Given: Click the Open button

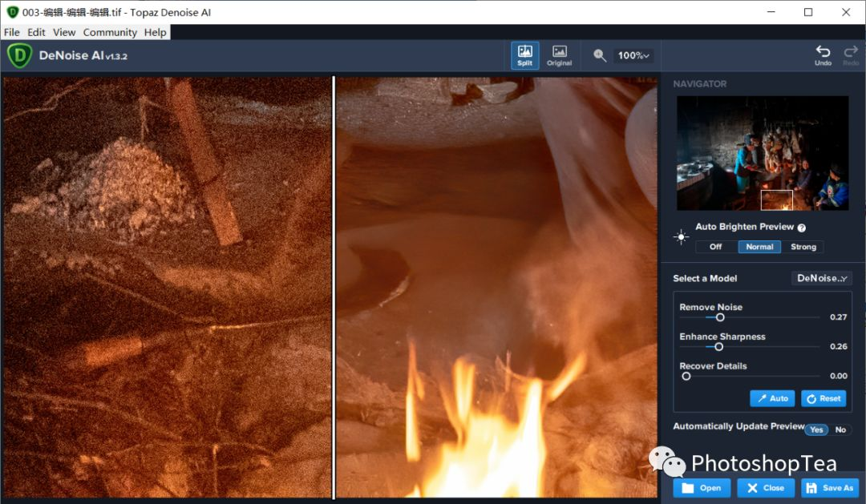Looking at the screenshot, I should [x=702, y=488].
